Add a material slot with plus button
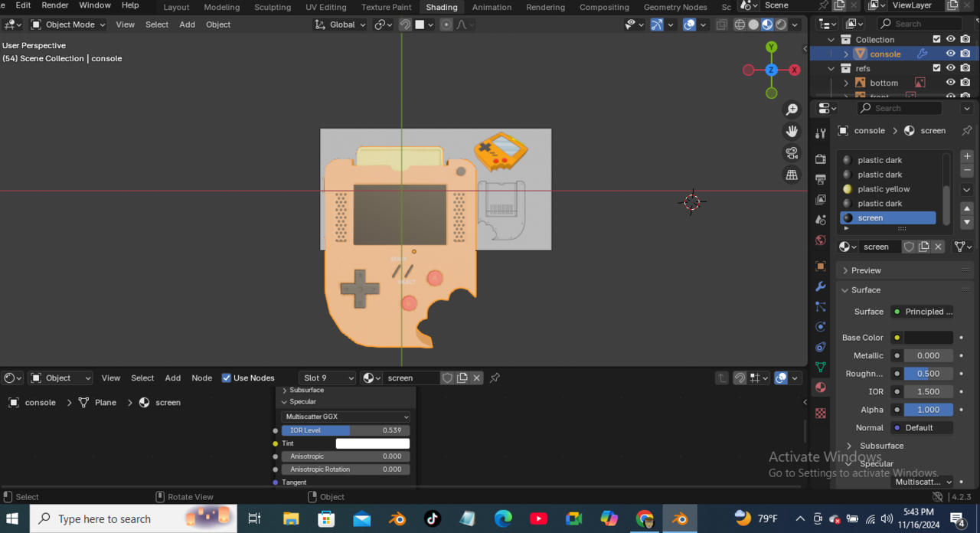Screen dimensions: 980x533 pyautogui.click(x=967, y=156)
